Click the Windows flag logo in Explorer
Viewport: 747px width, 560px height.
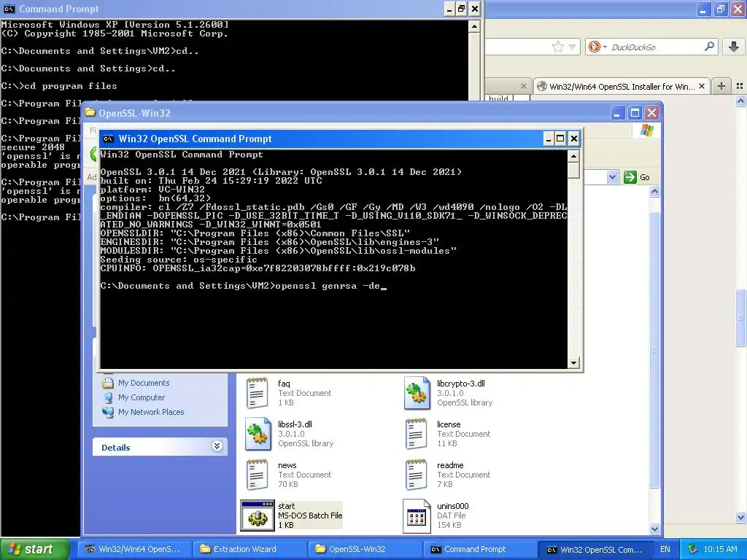click(x=647, y=130)
